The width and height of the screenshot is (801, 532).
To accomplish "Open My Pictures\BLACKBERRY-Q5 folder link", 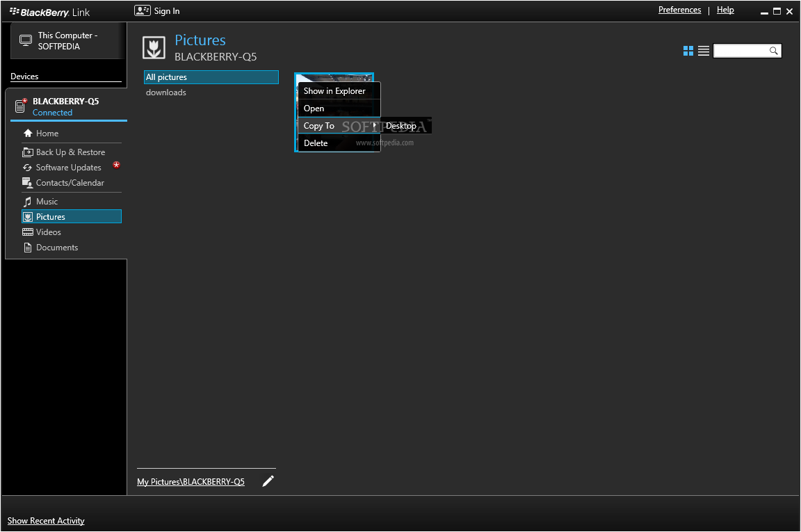I will [x=191, y=481].
